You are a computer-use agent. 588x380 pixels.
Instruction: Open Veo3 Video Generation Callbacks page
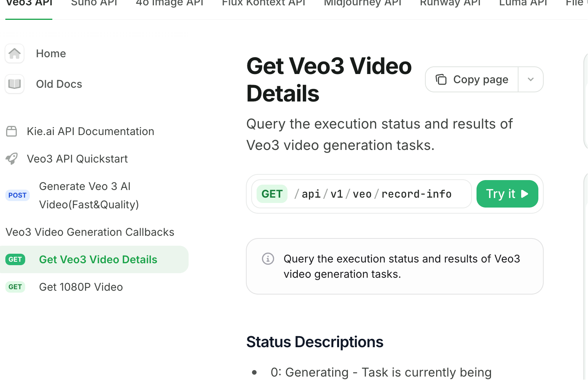90,232
